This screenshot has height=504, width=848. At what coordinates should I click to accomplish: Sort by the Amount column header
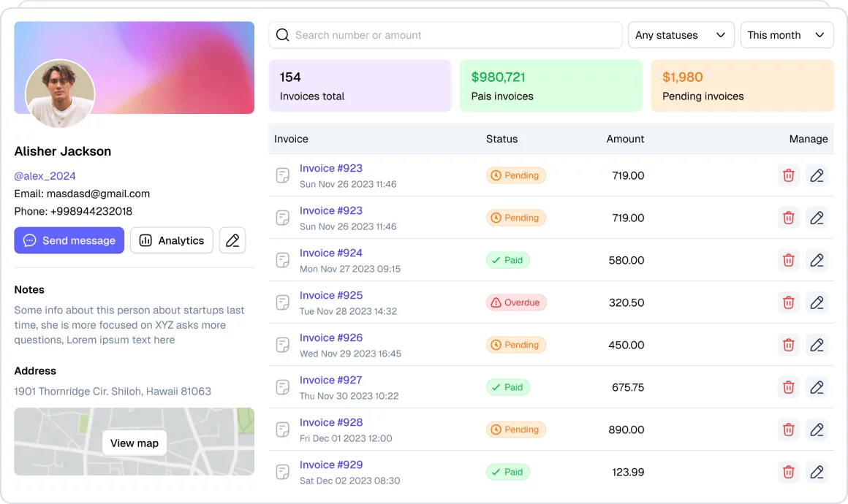(x=625, y=139)
